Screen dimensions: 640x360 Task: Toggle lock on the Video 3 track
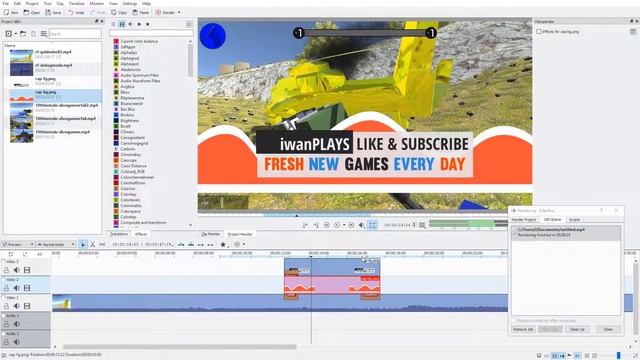6,270
